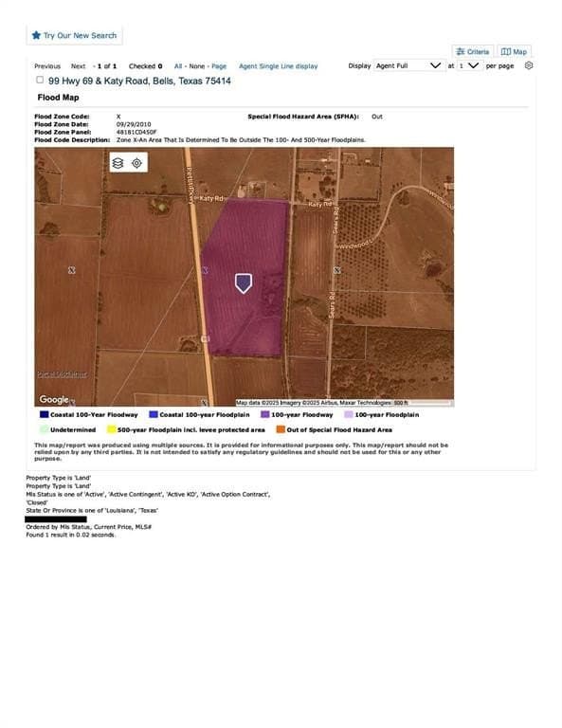Click 'Found 1 result in 0.02 seconds' text
This screenshot has height=728, width=562.
[x=70, y=535]
